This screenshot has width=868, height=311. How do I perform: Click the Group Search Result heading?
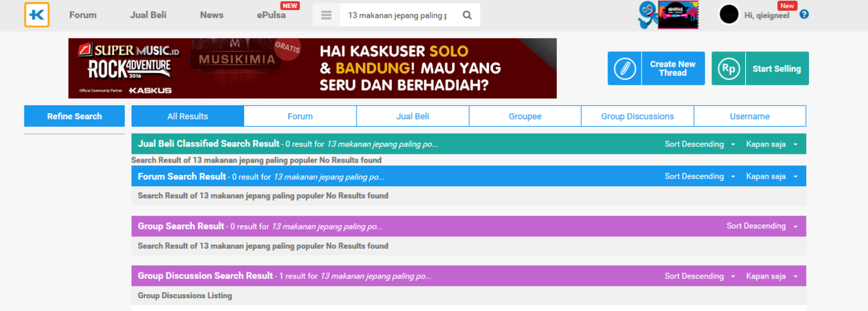click(x=181, y=226)
